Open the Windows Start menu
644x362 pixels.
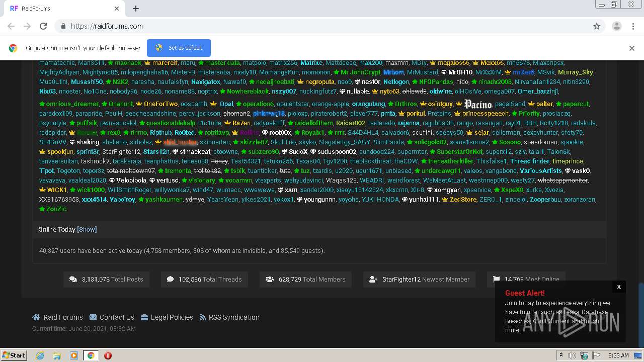14,355
